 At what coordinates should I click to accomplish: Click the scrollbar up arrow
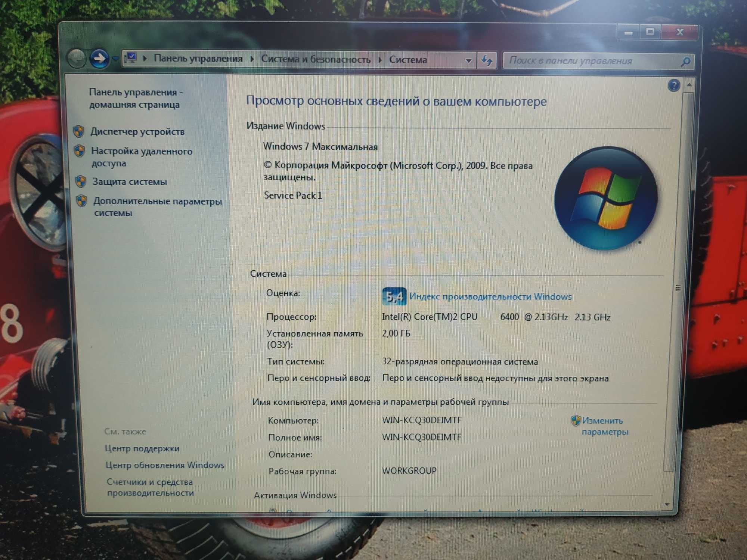689,85
